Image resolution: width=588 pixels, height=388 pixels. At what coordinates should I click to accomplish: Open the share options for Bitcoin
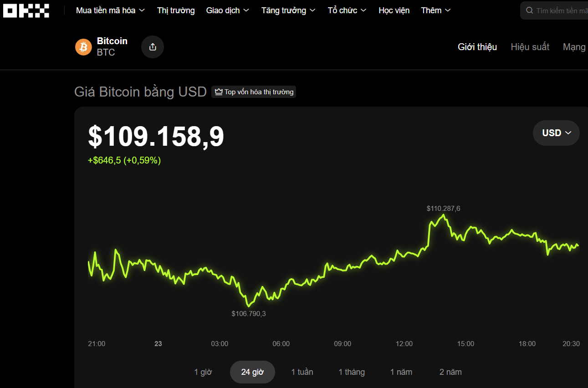tap(152, 46)
